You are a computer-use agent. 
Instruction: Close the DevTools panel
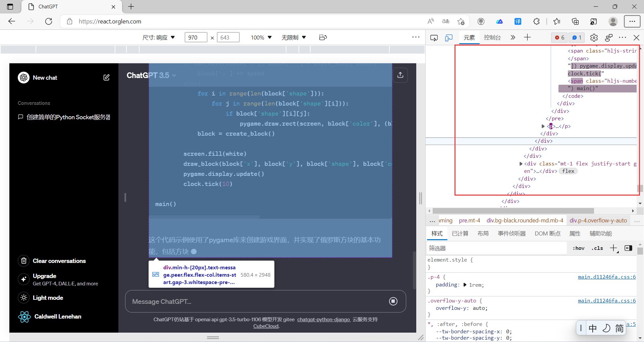(636, 38)
